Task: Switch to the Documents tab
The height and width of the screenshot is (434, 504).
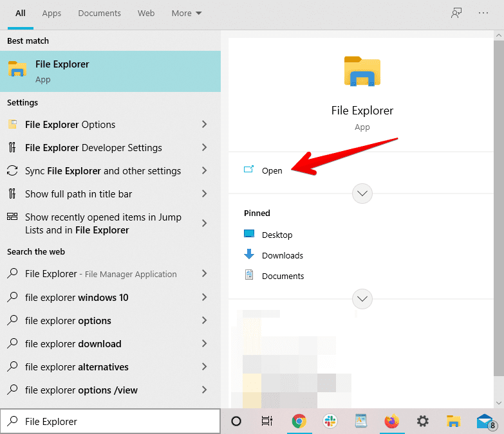Action: (x=99, y=13)
